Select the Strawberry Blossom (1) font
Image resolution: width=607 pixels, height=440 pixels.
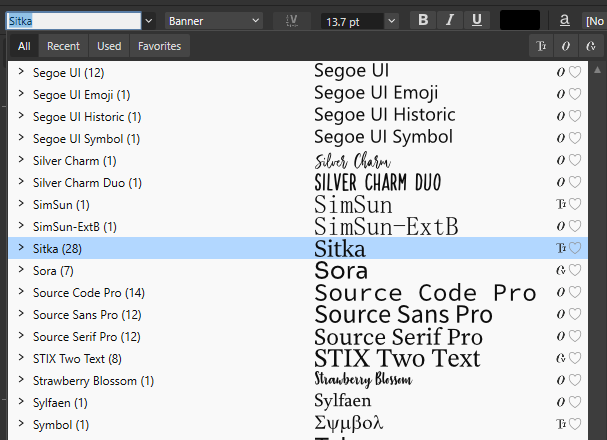(298, 380)
